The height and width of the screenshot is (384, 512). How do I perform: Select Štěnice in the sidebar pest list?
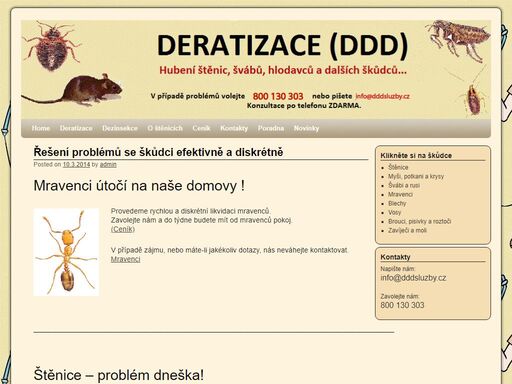click(398, 167)
